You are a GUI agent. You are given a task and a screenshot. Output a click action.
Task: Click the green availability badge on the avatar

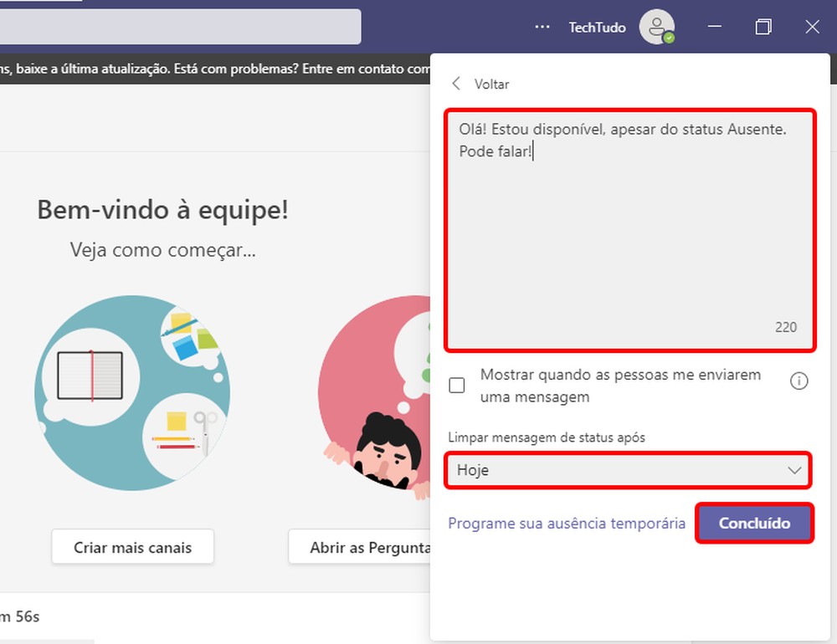(x=667, y=37)
